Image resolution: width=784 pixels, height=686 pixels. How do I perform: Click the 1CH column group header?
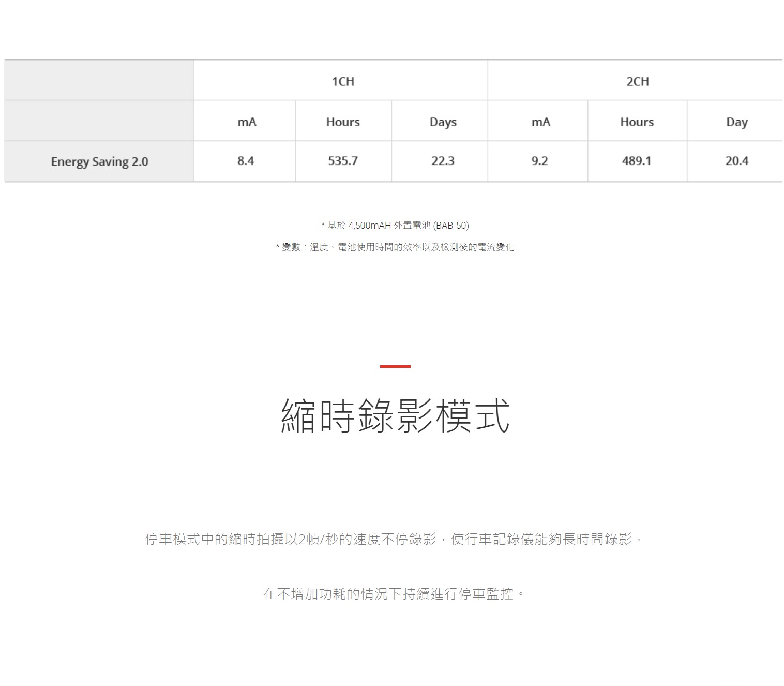(343, 81)
